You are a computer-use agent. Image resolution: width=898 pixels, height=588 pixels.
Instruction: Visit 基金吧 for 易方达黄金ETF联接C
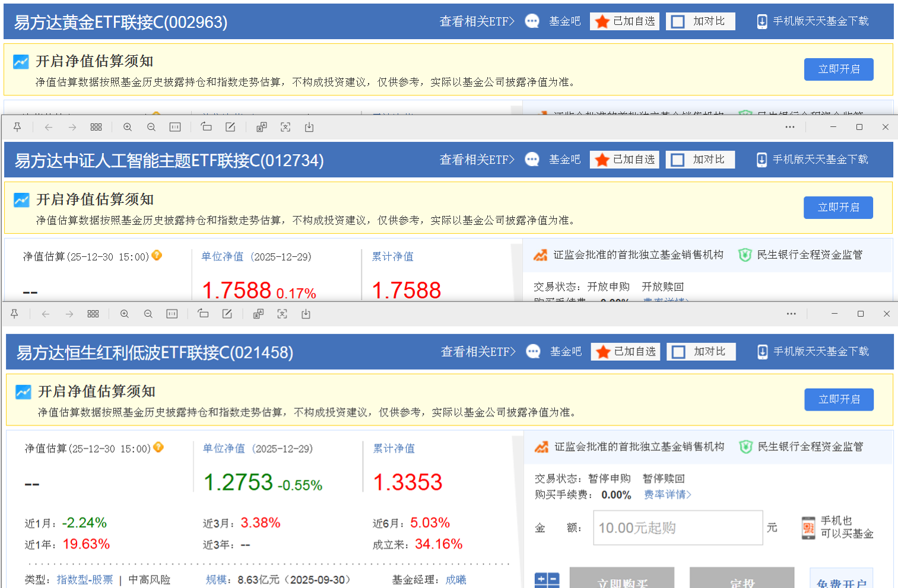(x=564, y=21)
